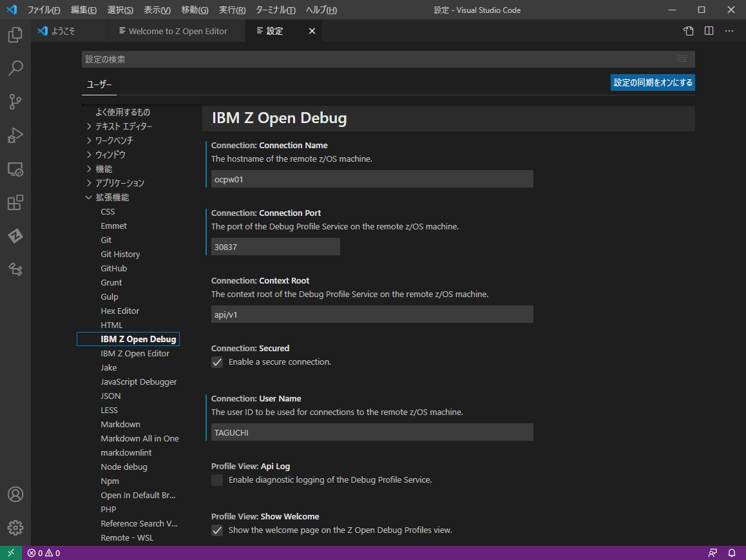Select Git History extension settings
The height and width of the screenshot is (560, 746).
click(120, 255)
